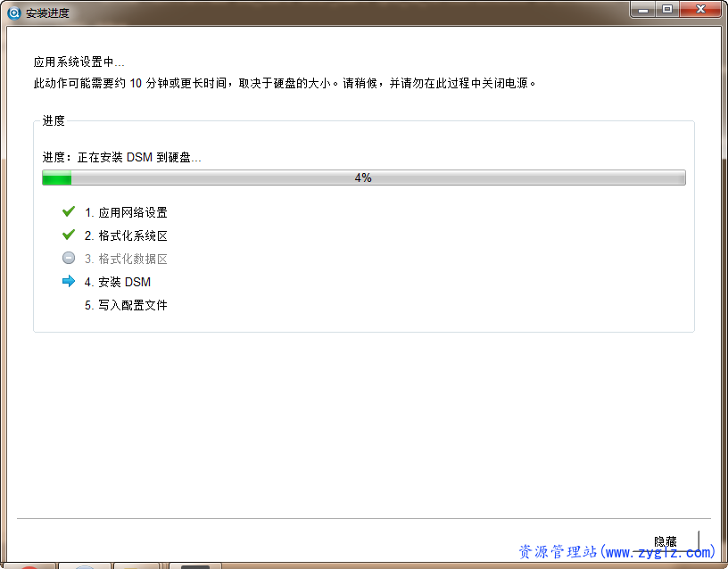
Task: Click the 隐藏 button
Action: (665, 541)
